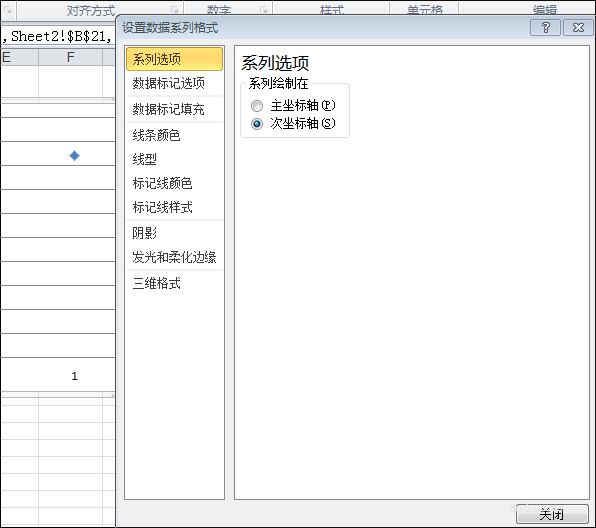Close the format data series dialog

[578, 28]
